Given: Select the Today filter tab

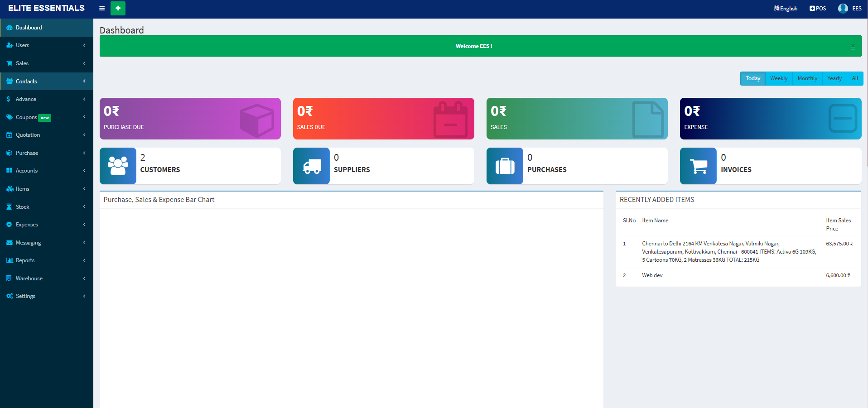Looking at the screenshot, I should (x=753, y=78).
